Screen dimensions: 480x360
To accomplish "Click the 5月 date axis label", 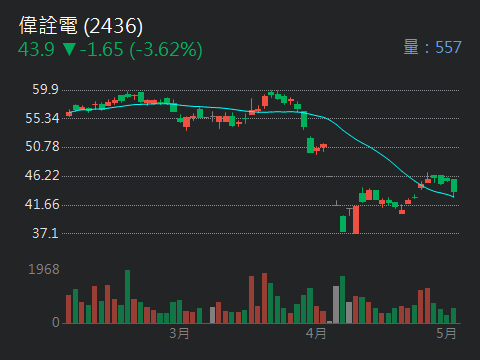I will 446,333.
